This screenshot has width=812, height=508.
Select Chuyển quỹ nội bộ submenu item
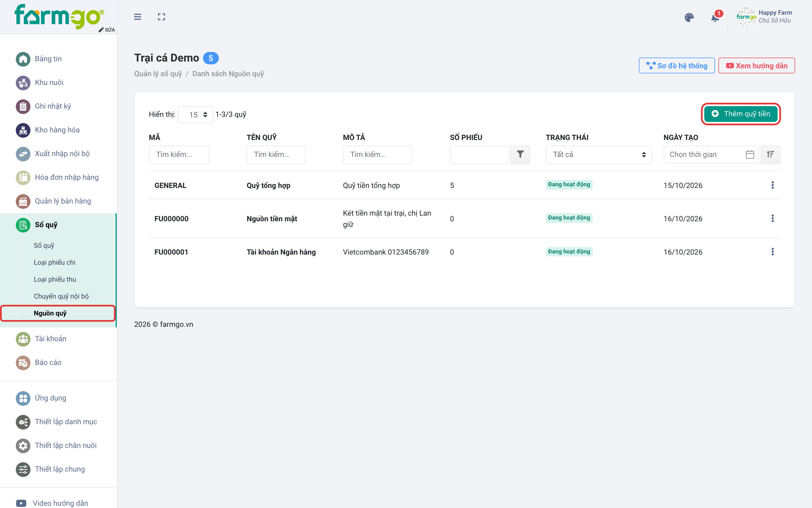click(61, 296)
